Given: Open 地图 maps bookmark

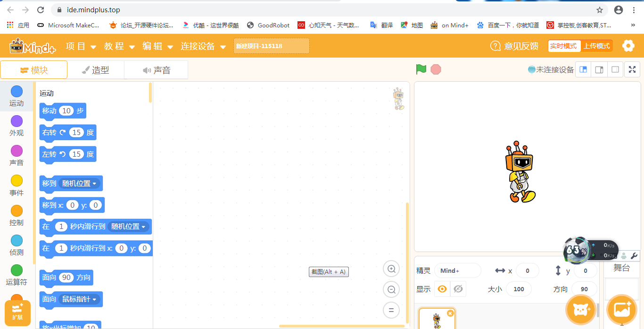Looking at the screenshot, I should tap(412, 25).
